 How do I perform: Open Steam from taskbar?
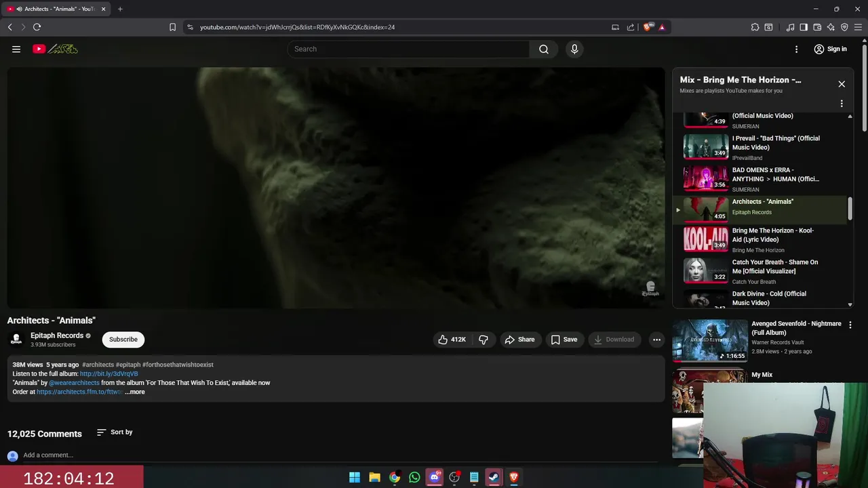pos(494,477)
